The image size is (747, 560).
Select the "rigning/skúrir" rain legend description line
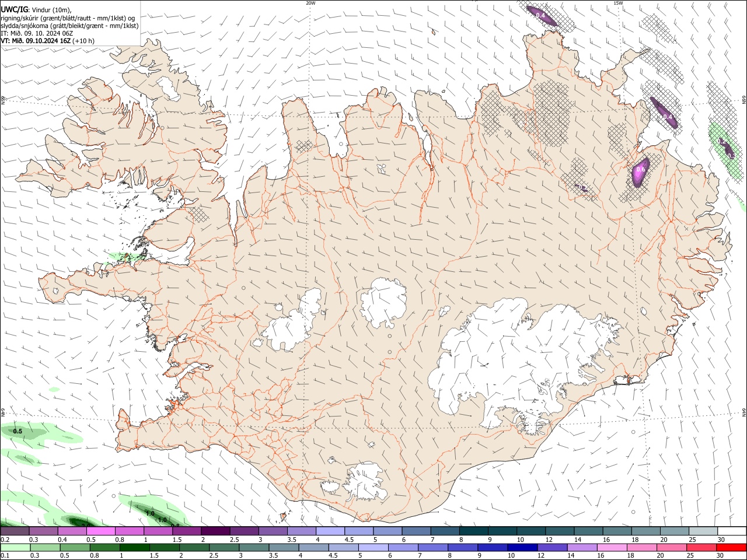(x=68, y=17)
